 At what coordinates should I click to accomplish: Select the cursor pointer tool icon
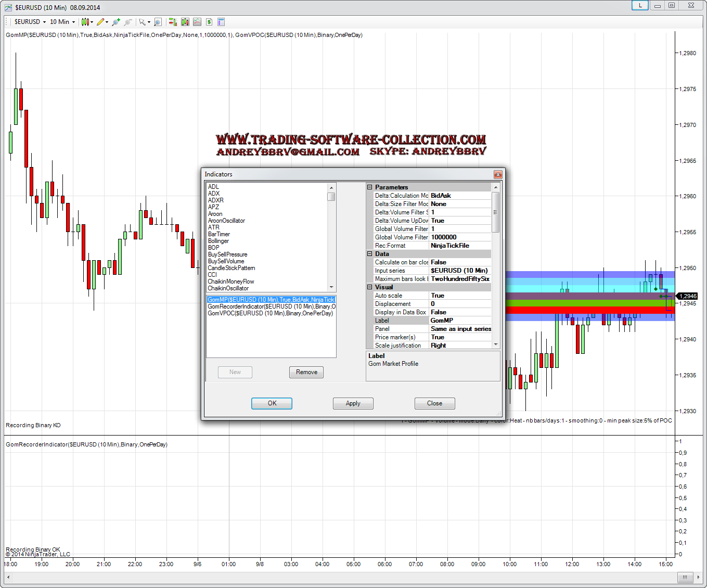pos(142,22)
